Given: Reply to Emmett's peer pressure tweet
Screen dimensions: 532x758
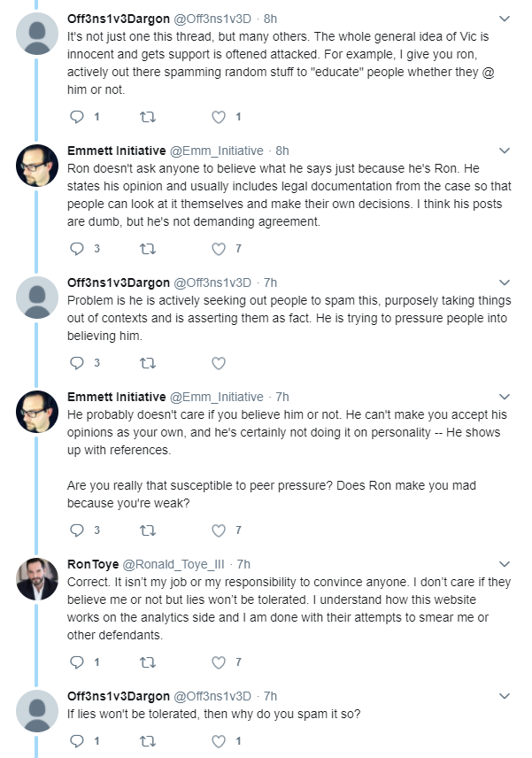Looking at the screenshot, I should point(77,530).
